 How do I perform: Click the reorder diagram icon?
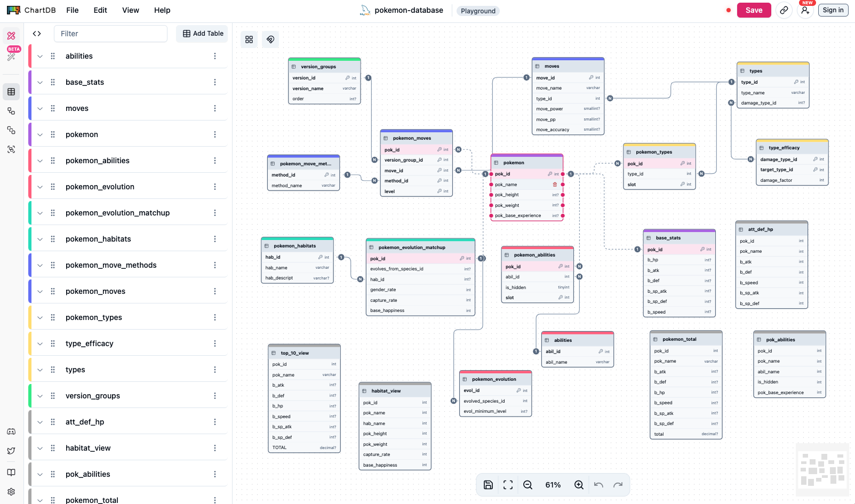(249, 39)
